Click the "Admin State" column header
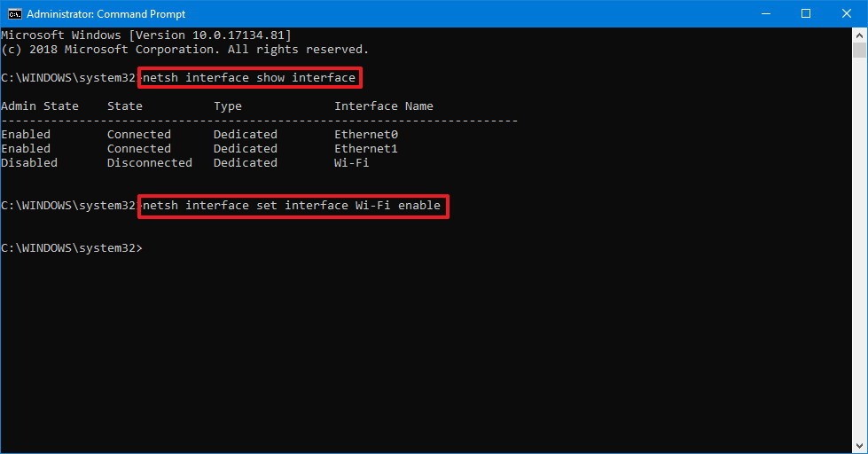 click(40, 106)
